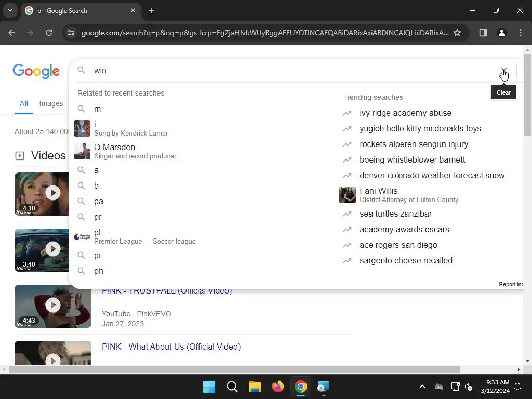Click the magnifier icon in the search box
This screenshot has height=399, width=532.
coord(82,70)
